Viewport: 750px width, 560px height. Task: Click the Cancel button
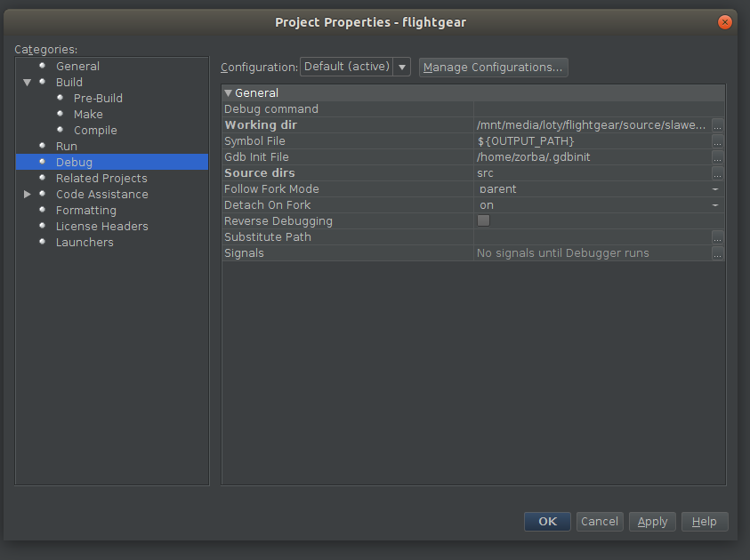(x=600, y=521)
